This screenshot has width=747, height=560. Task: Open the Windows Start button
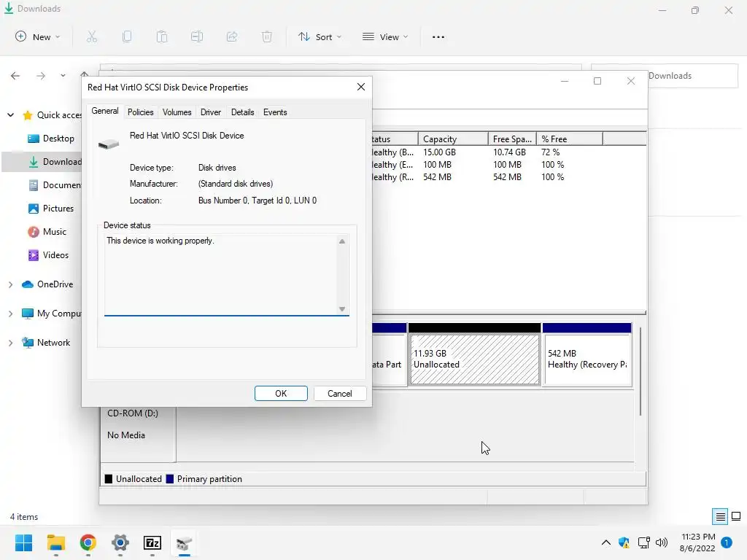coord(23,542)
